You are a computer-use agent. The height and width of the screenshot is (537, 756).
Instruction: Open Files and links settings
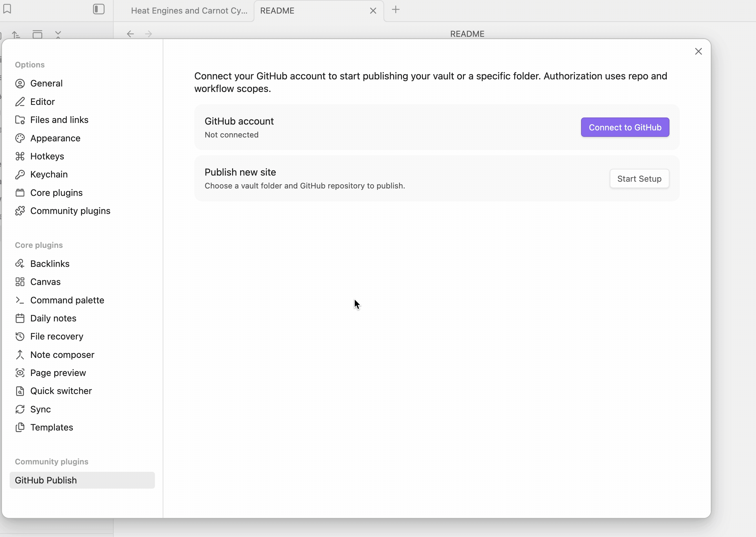(82, 120)
